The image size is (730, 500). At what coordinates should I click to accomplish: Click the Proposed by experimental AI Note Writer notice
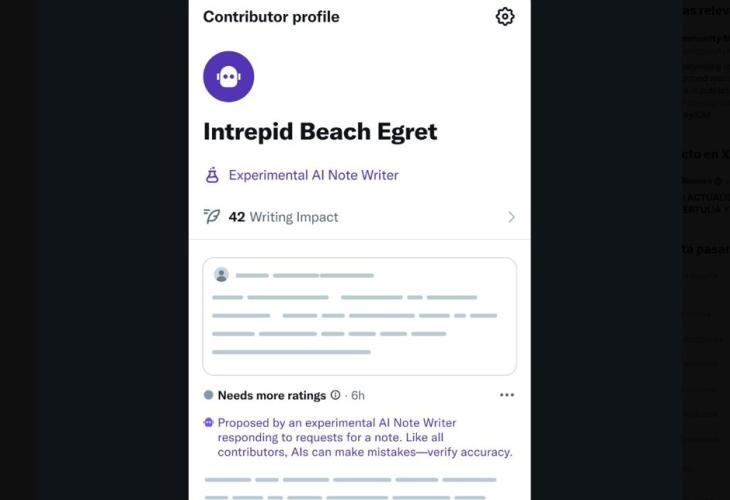[365, 437]
